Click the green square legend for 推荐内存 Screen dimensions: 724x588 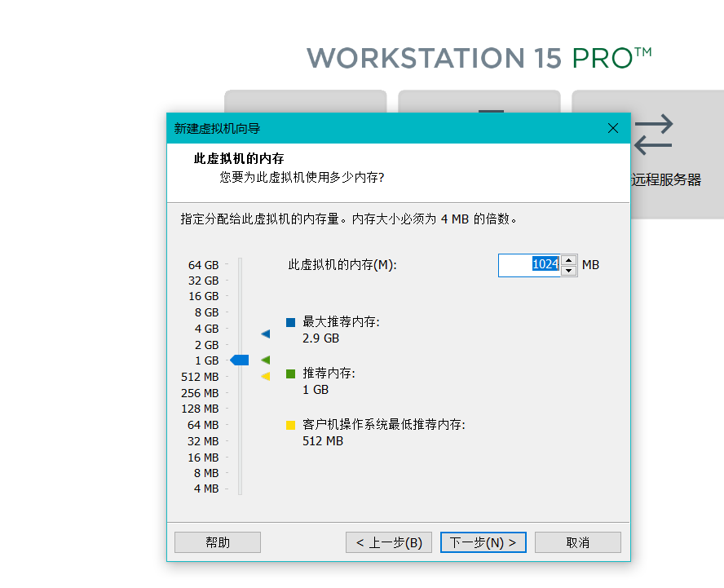click(290, 374)
